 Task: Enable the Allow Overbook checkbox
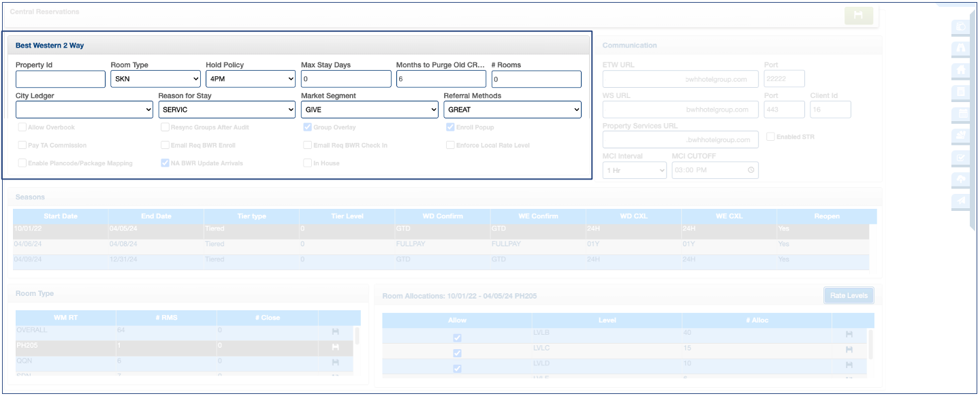(x=22, y=127)
